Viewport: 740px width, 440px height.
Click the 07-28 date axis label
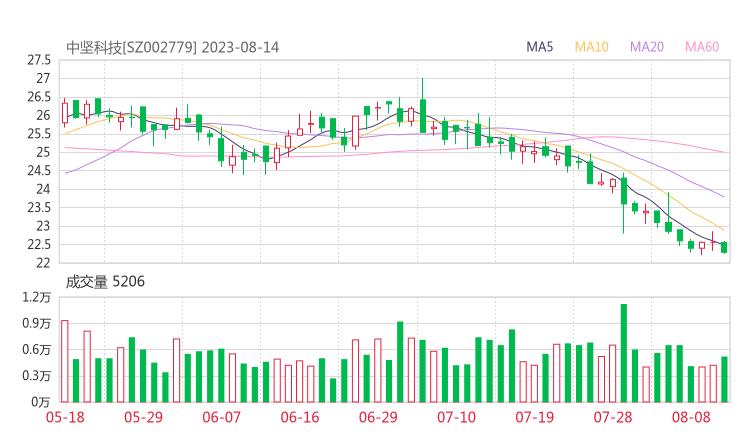pos(612,417)
